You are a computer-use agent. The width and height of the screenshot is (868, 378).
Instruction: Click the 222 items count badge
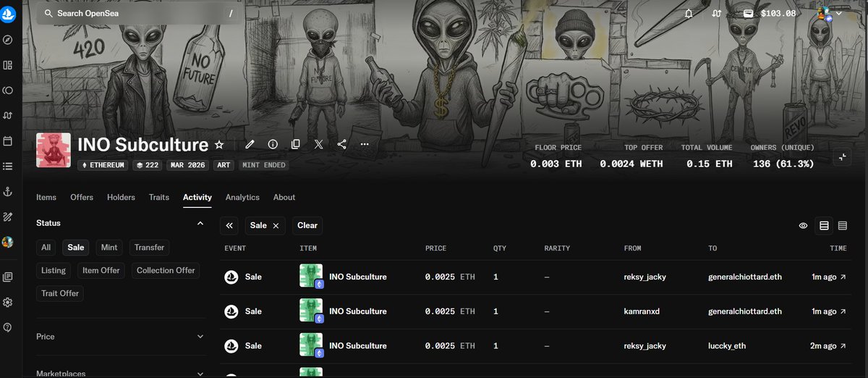coord(148,165)
